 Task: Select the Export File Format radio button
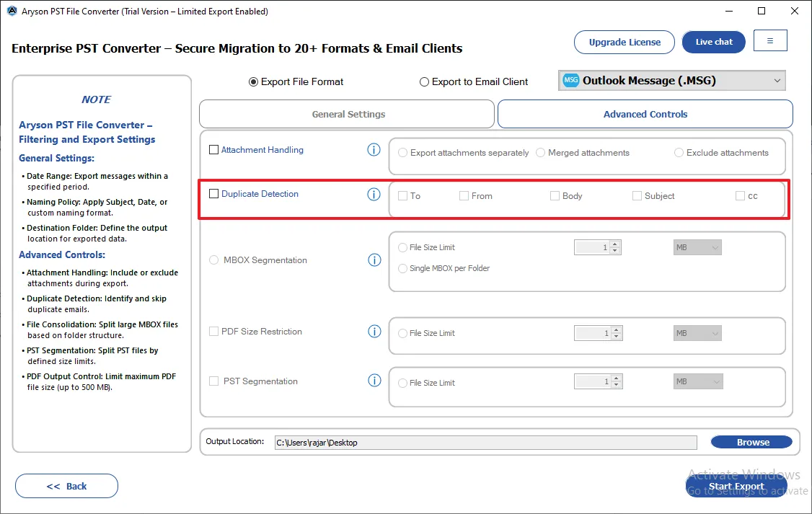point(253,81)
